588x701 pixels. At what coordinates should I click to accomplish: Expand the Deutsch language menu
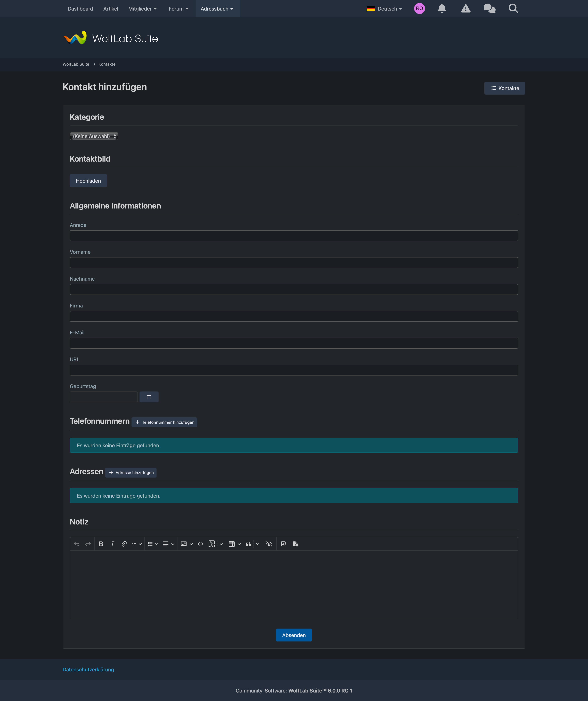tap(384, 9)
